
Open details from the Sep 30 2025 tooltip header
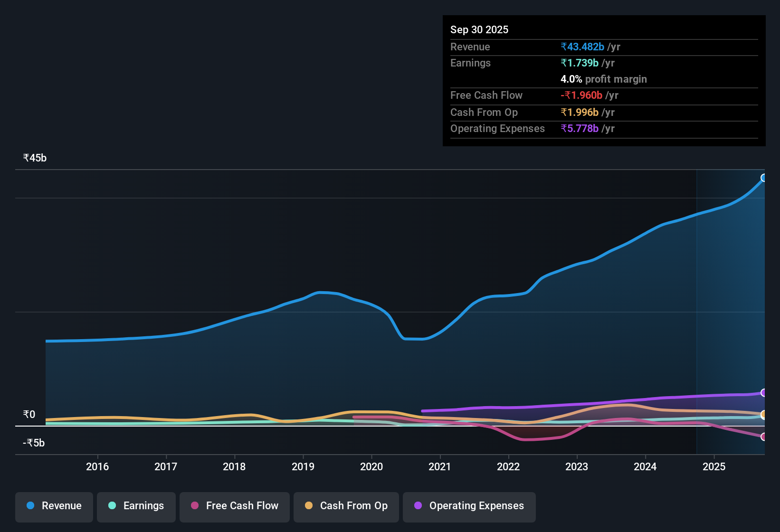479,29
